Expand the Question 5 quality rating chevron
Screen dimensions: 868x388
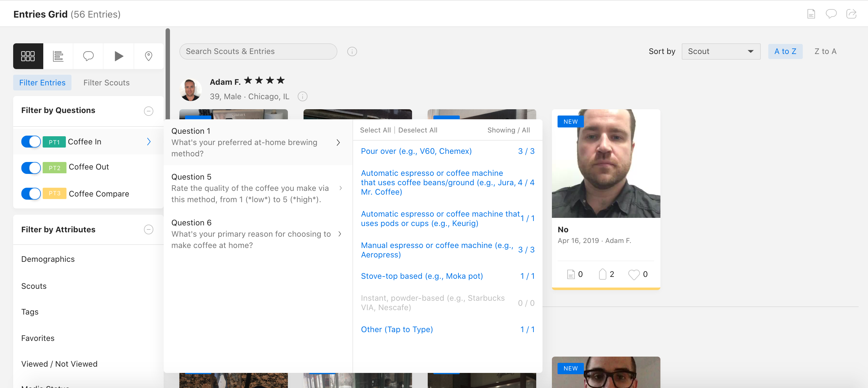pyautogui.click(x=341, y=188)
